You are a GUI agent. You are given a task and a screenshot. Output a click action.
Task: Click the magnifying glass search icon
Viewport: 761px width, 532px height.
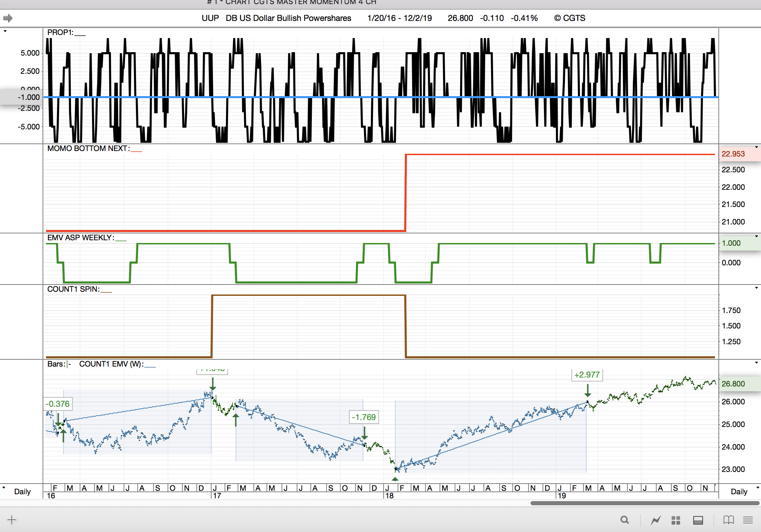(x=625, y=520)
